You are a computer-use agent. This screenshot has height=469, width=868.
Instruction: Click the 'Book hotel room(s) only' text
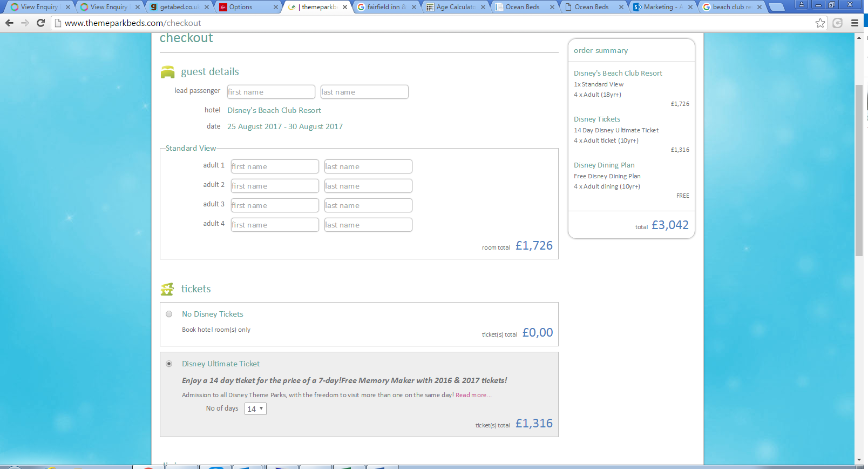click(x=216, y=330)
